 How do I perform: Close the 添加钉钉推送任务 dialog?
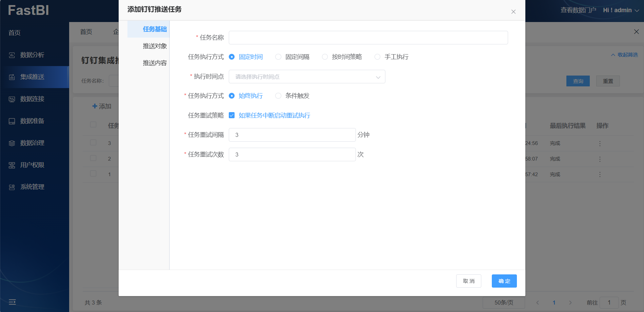point(513,12)
